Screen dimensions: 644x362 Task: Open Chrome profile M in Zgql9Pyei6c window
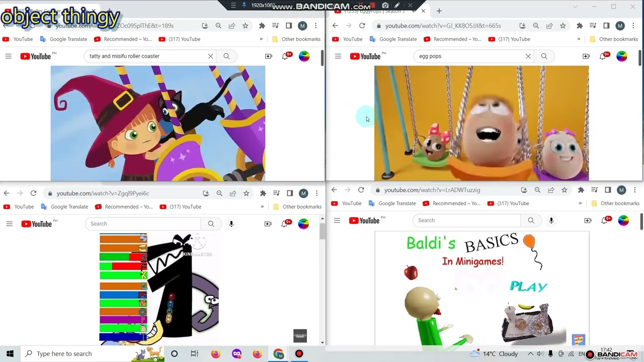303,193
